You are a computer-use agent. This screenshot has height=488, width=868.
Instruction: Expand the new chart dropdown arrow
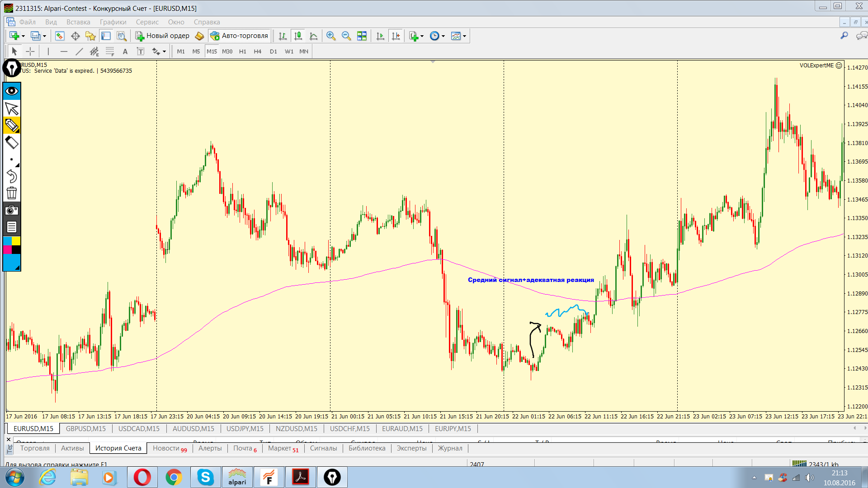(x=24, y=36)
